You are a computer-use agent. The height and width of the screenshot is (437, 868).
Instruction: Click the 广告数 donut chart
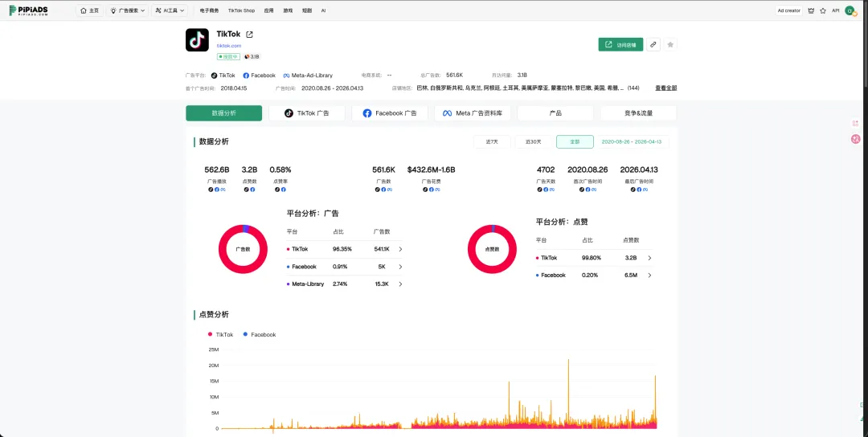pyautogui.click(x=243, y=249)
